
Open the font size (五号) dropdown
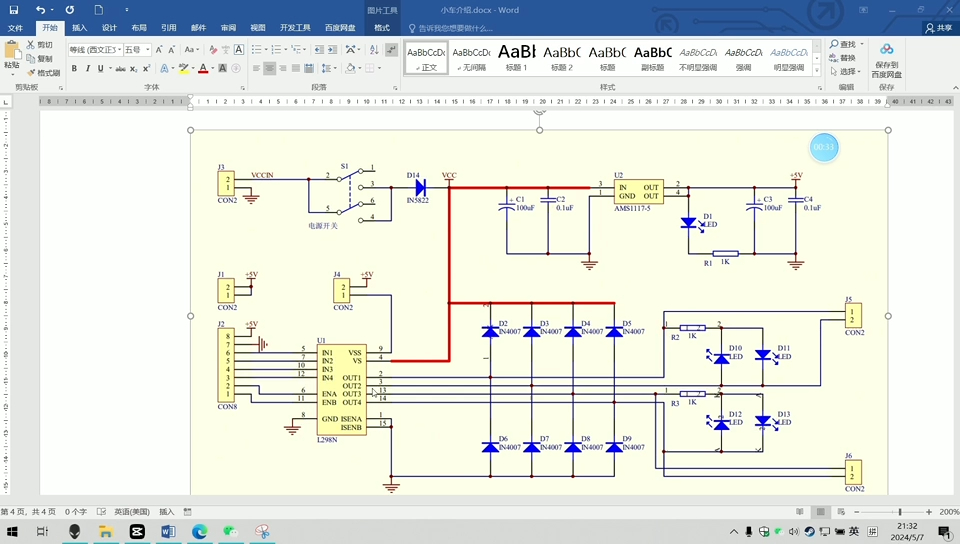pos(148,50)
